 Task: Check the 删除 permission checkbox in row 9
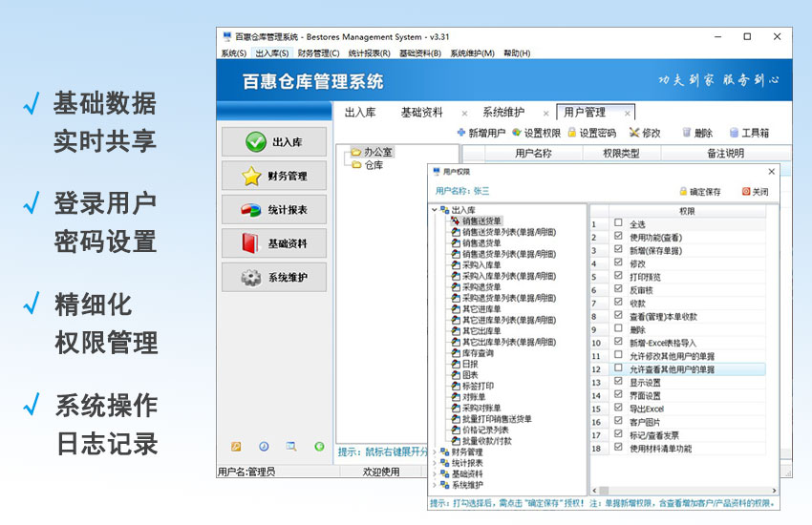tap(618, 328)
